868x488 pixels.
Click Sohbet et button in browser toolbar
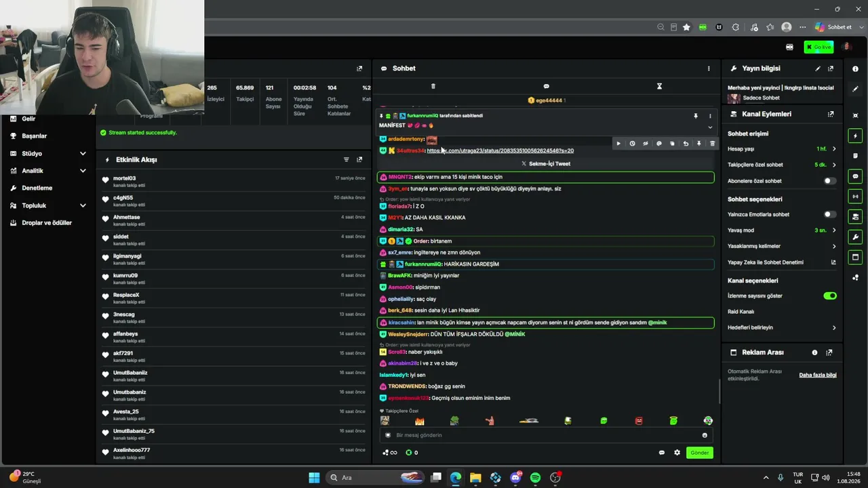(x=833, y=27)
